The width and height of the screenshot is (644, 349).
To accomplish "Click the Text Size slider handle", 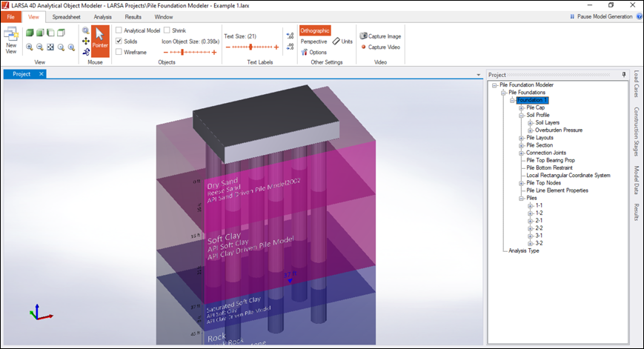I will click(x=250, y=47).
